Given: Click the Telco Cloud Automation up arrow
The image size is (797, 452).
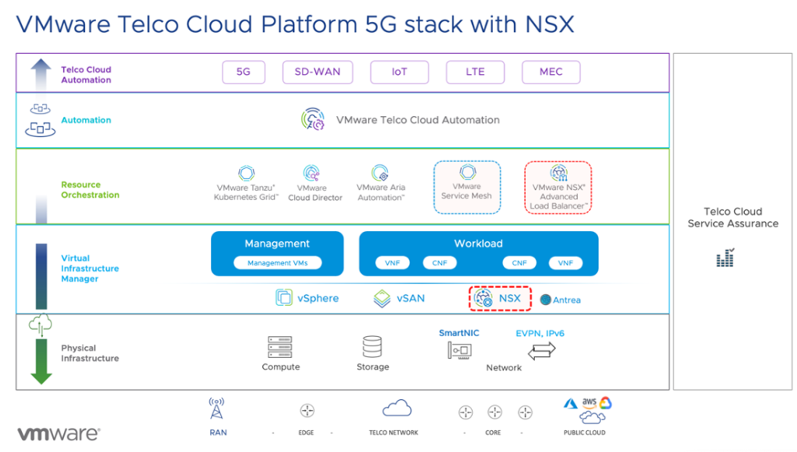Looking at the screenshot, I should pos(41,74).
